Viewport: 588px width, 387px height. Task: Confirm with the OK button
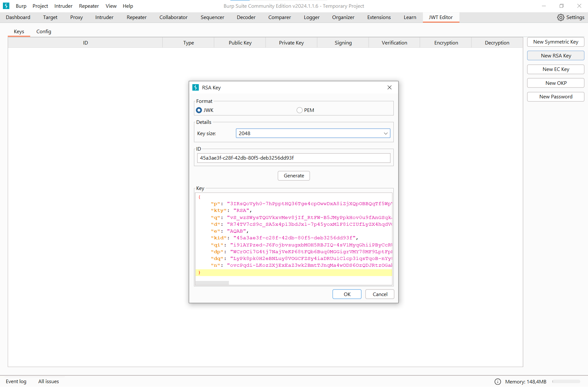(347, 294)
